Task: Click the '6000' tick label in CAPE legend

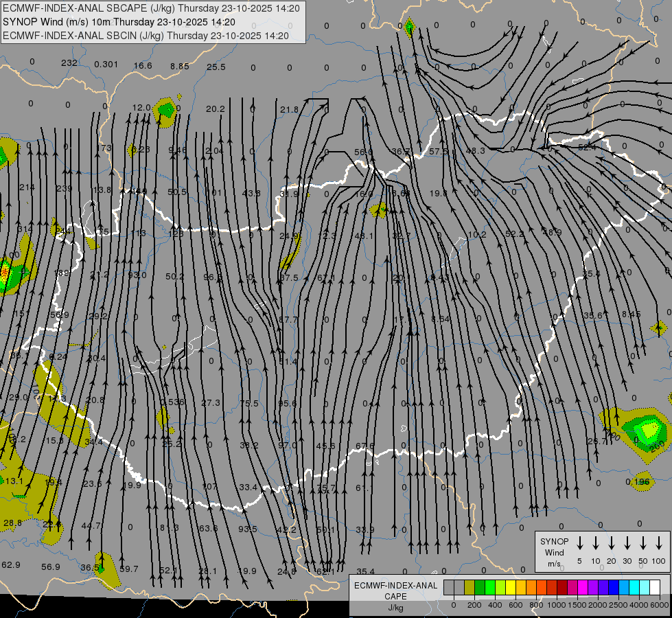Action: click(660, 605)
